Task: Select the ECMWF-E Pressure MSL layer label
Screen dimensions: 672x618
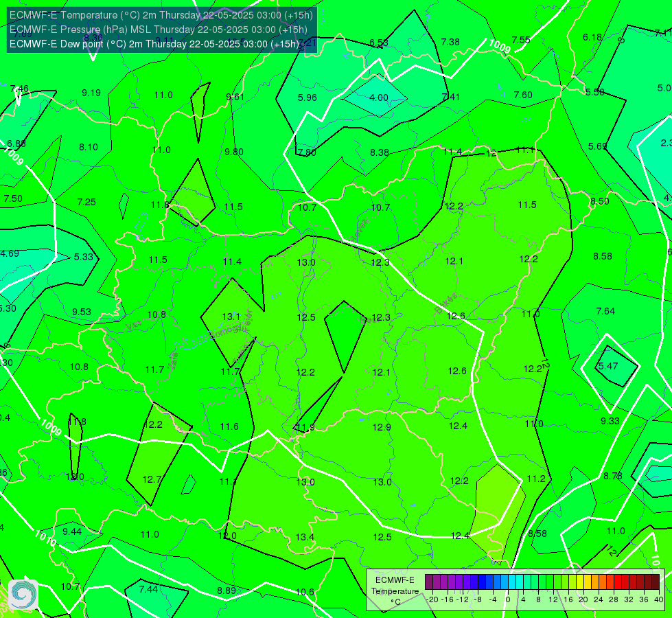Action: coord(159,30)
